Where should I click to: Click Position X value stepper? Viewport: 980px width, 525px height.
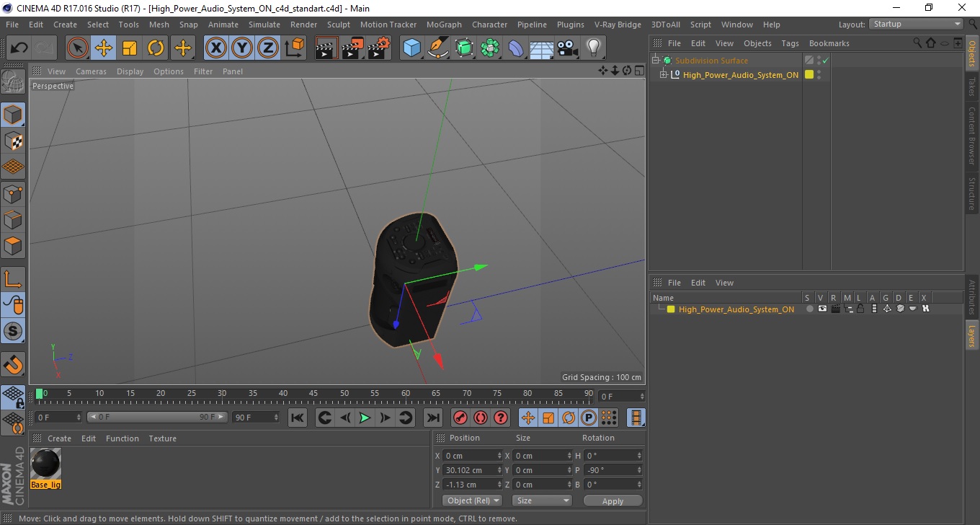[499, 456]
